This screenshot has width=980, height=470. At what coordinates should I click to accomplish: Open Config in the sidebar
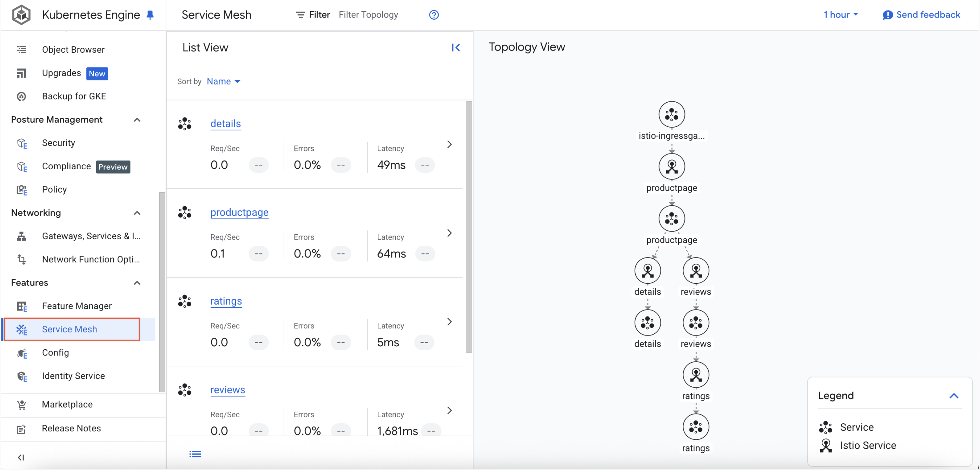coord(55,353)
